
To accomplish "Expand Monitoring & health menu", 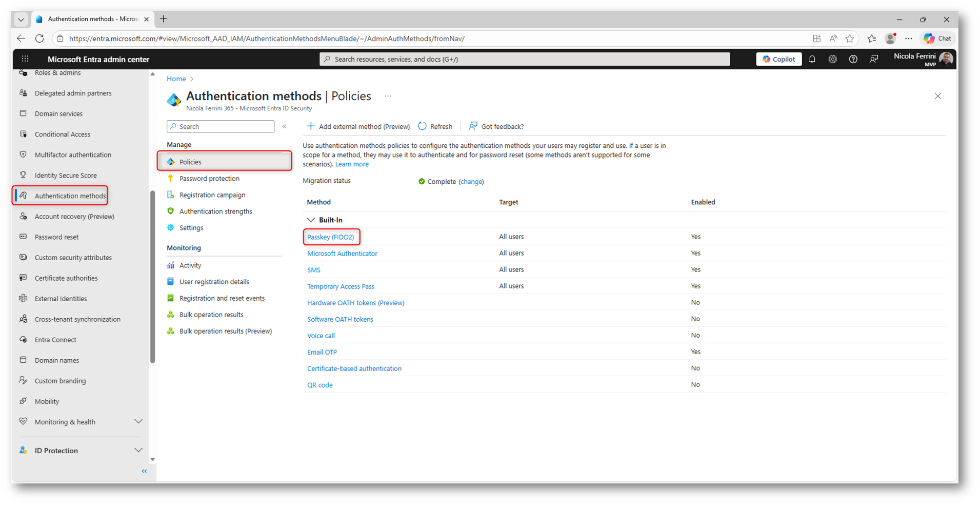I will point(138,421).
